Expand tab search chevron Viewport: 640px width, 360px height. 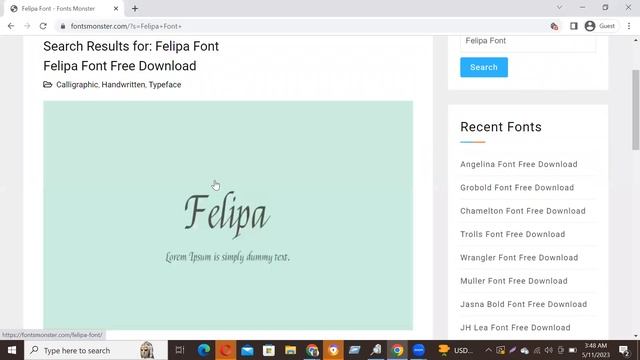(559, 7)
